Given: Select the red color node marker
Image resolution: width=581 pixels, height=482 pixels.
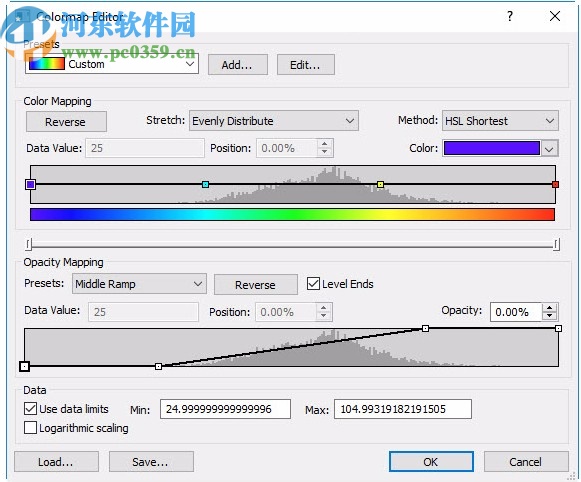Looking at the screenshot, I should tap(555, 184).
